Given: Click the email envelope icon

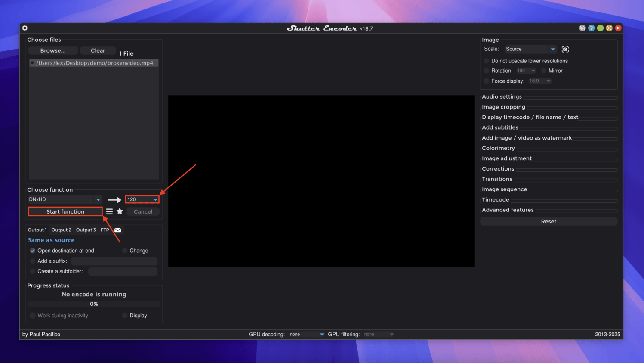Looking at the screenshot, I should tap(117, 230).
